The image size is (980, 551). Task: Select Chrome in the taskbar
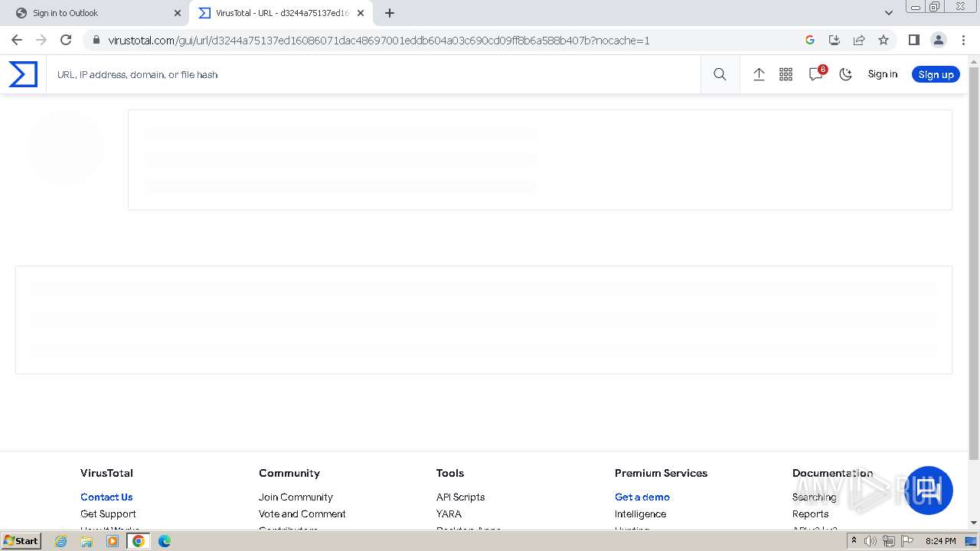point(139,541)
